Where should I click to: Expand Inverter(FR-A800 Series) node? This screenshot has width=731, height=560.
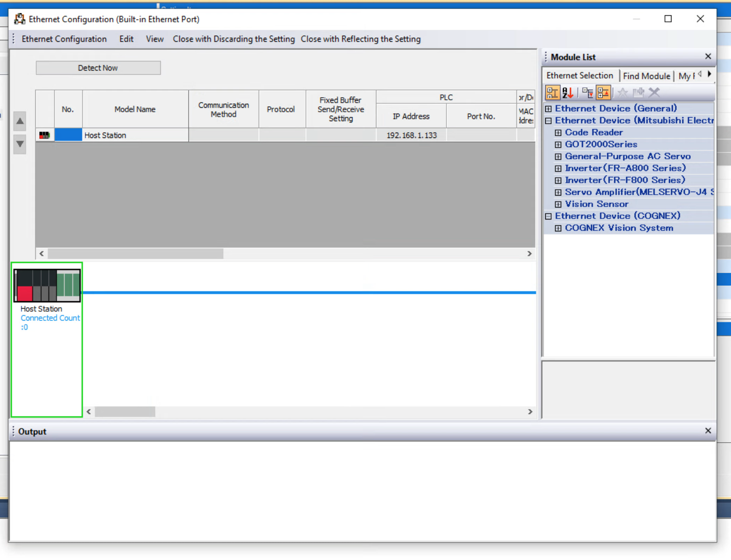pyautogui.click(x=558, y=168)
